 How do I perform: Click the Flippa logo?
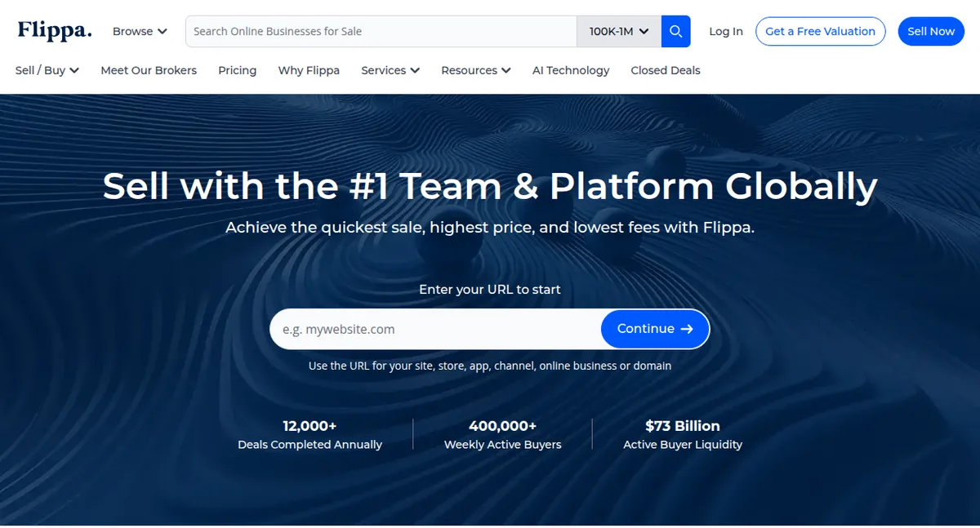click(55, 31)
